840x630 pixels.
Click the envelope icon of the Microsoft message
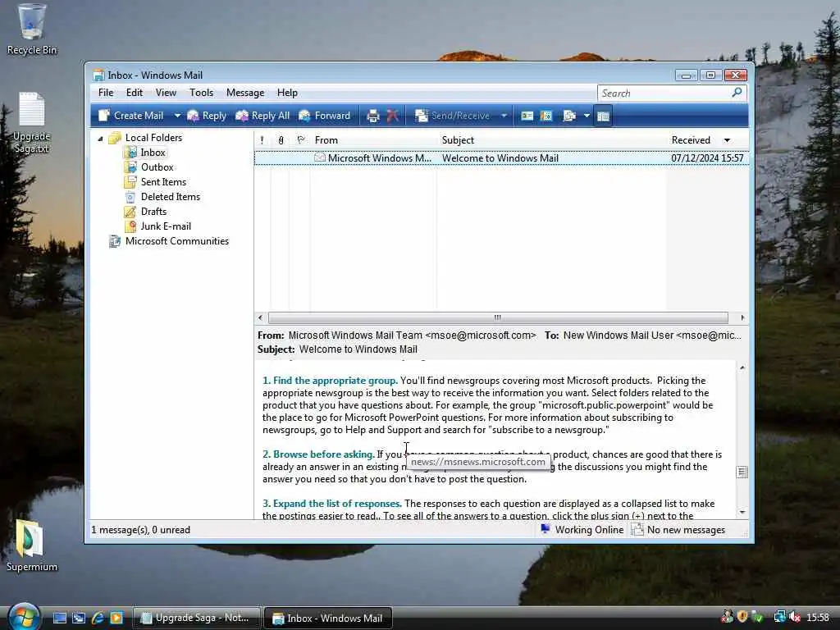[x=320, y=157]
